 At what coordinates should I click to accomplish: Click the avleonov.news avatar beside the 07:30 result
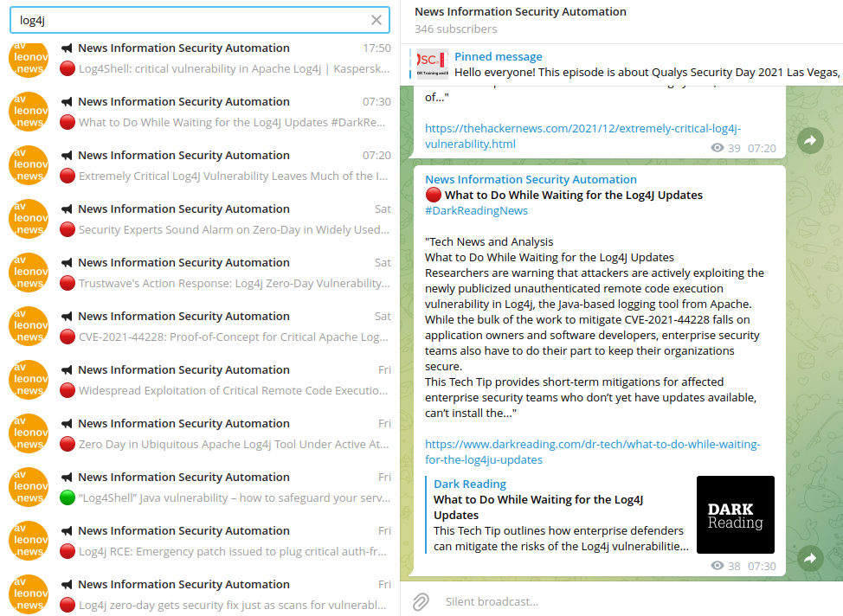coord(29,112)
